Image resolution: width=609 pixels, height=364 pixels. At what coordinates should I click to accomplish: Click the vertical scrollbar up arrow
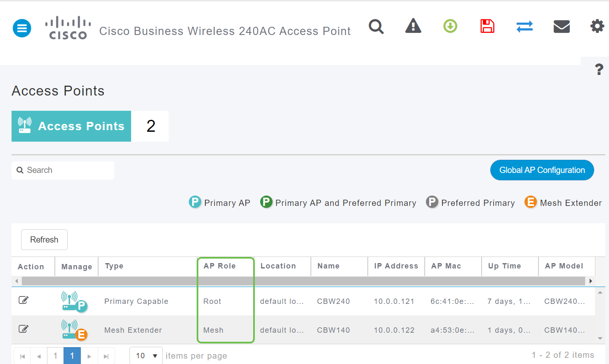600,292
